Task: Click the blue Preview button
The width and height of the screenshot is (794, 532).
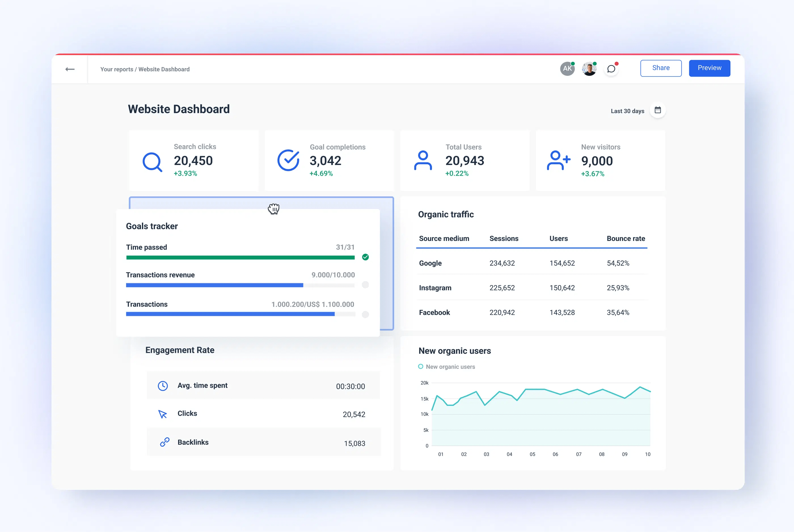Action: 709,68
